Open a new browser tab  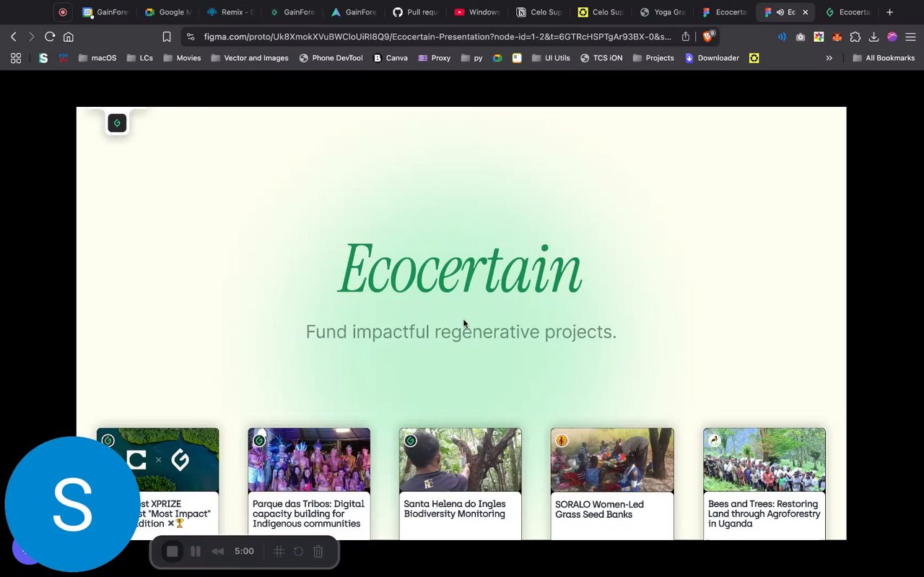click(889, 12)
